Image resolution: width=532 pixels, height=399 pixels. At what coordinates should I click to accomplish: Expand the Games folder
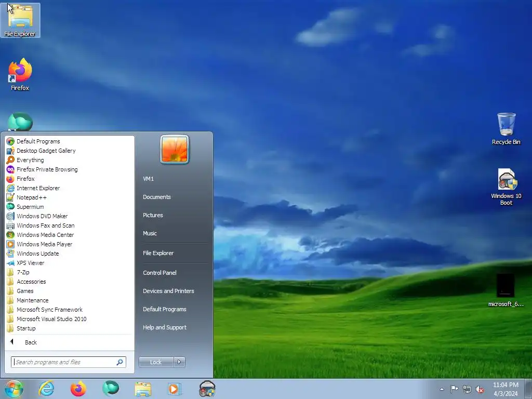coord(70,291)
